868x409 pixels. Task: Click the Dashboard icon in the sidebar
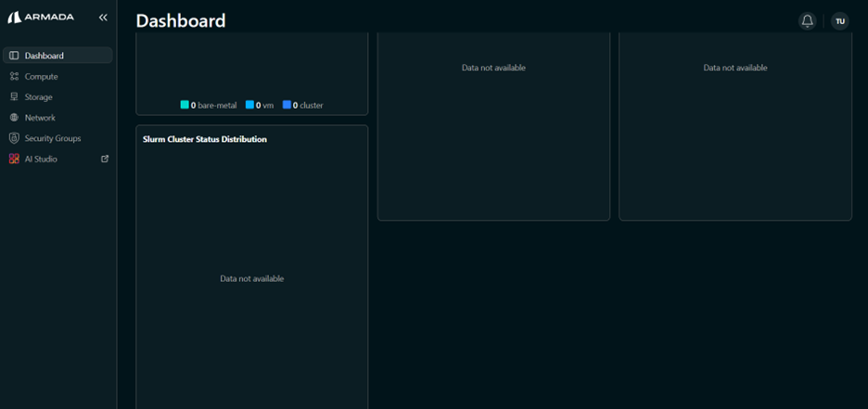pos(15,56)
